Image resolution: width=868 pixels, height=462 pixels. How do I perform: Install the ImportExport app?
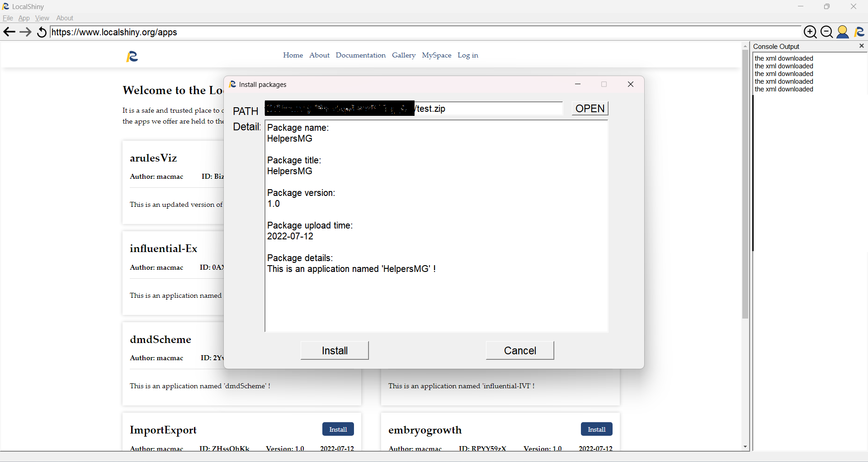point(338,429)
